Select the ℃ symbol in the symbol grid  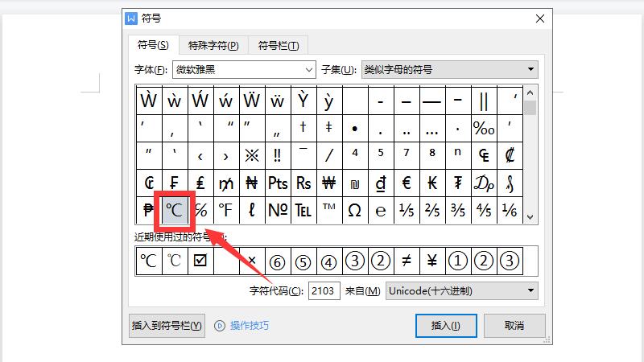click(175, 210)
